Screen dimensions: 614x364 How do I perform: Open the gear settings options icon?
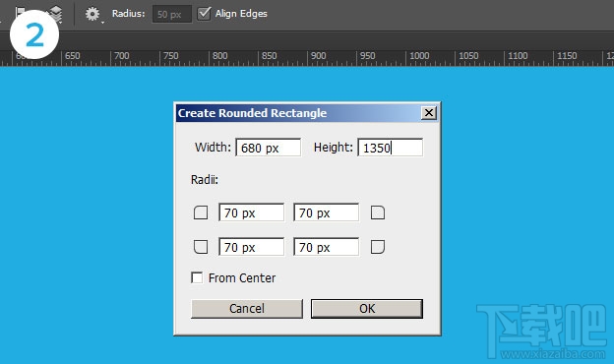(92, 14)
